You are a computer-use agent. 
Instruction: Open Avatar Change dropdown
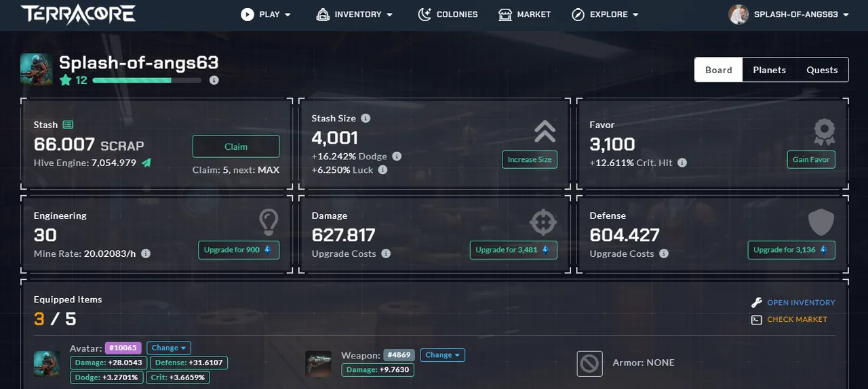169,348
